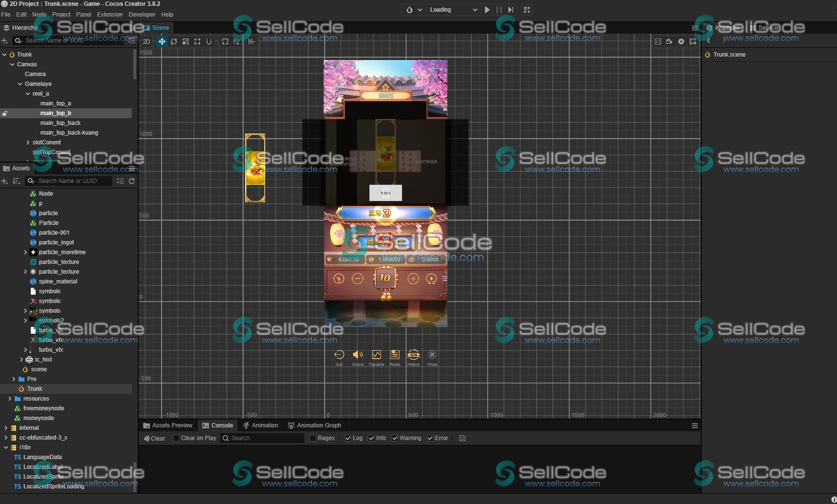Toggle the 2D view mode button
This screenshot has width=837, height=504.
(x=146, y=42)
